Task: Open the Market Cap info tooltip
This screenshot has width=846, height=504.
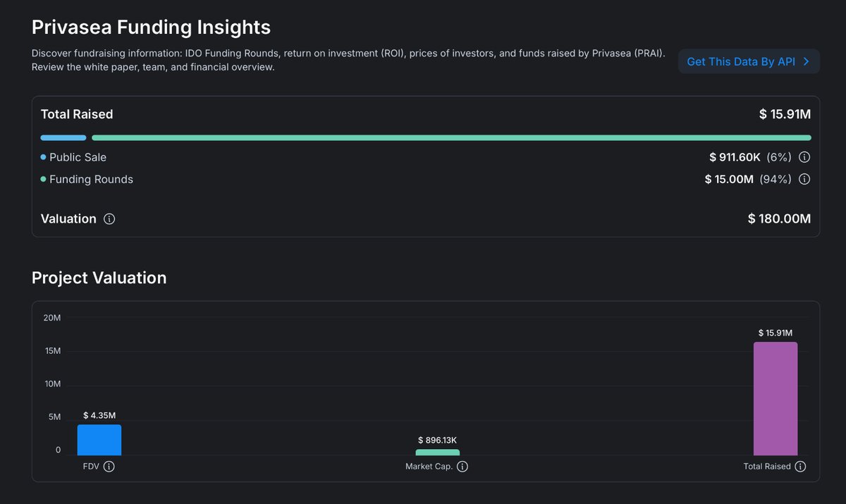Action: 462,466
